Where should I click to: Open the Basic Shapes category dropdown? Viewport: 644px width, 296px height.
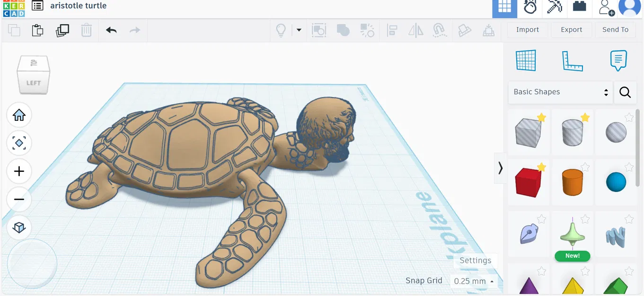560,91
